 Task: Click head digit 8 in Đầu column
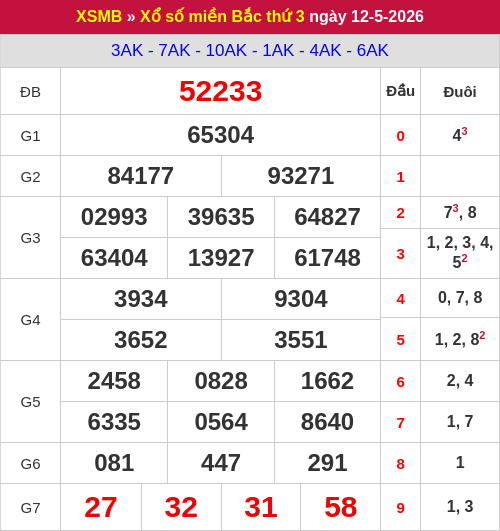(400, 464)
